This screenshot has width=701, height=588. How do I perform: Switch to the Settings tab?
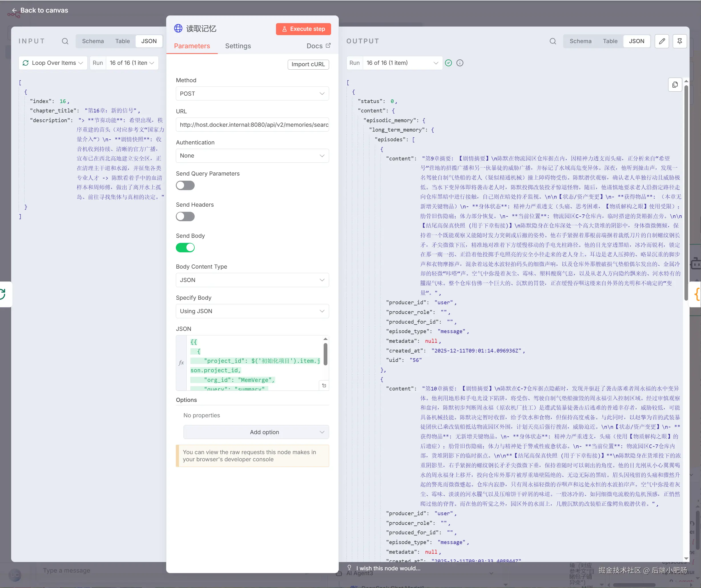pyautogui.click(x=238, y=46)
